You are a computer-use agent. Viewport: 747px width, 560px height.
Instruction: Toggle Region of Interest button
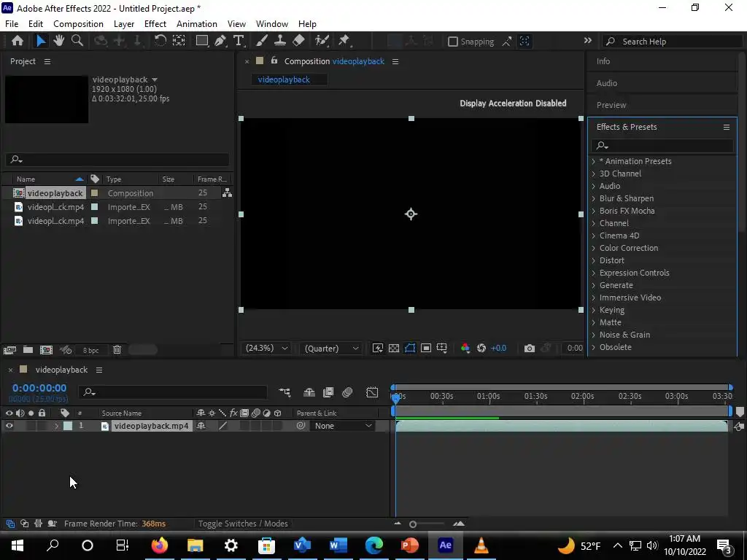click(426, 349)
